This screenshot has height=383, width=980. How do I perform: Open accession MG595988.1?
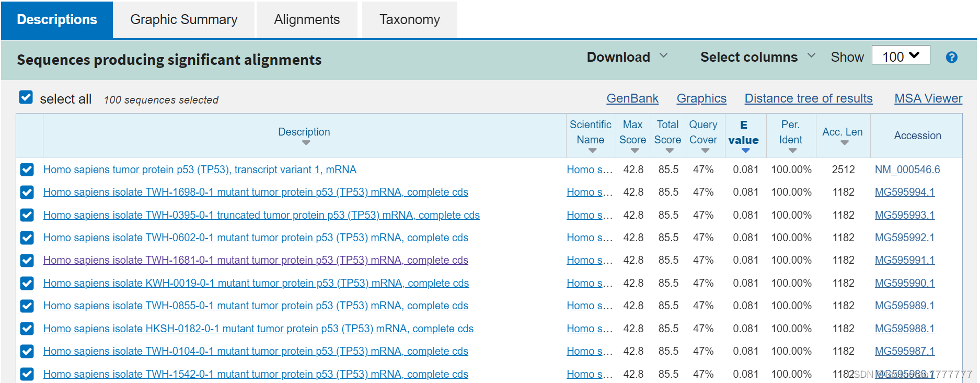point(905,329)
